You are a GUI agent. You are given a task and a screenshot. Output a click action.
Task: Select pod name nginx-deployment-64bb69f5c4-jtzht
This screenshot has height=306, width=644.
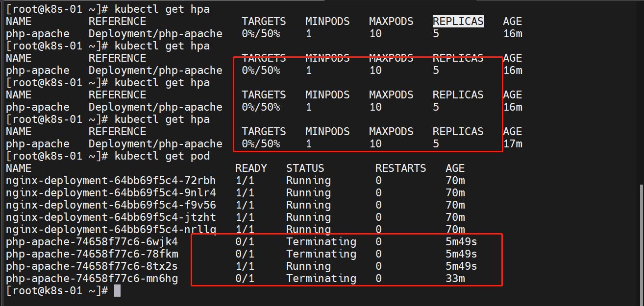111,217
